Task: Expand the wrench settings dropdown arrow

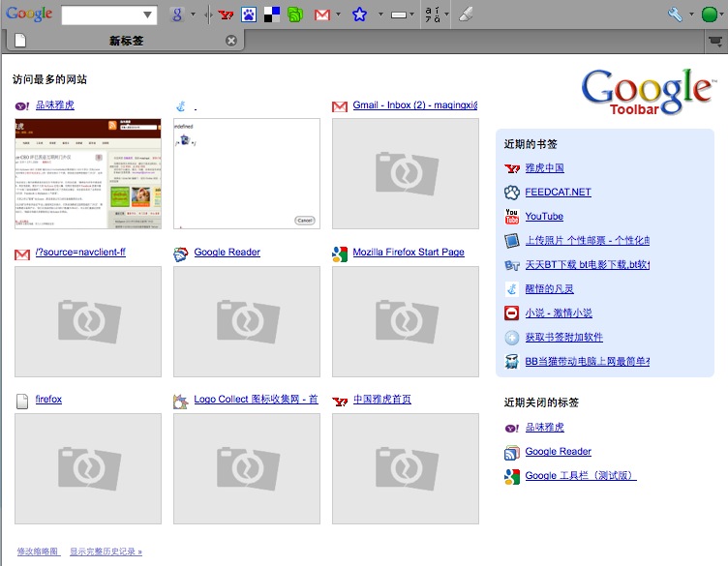Action: [x=691, y=15]
